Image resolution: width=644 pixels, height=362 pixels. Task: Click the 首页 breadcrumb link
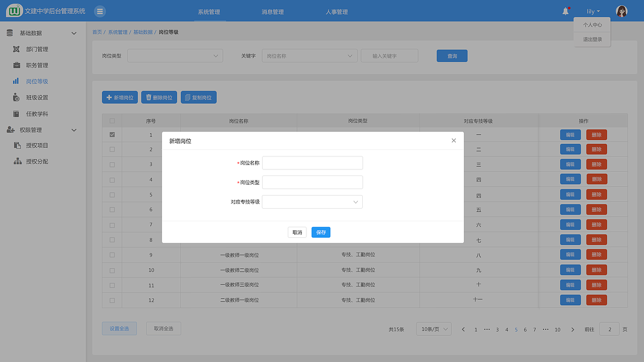pyautogui.click(x=97, y=31)
